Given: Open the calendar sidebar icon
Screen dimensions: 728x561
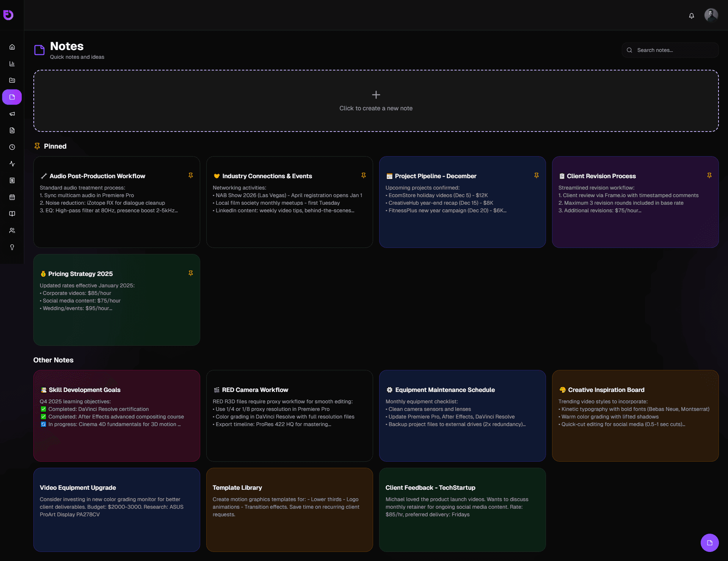Looking at the screenshot, I should 12,197.
